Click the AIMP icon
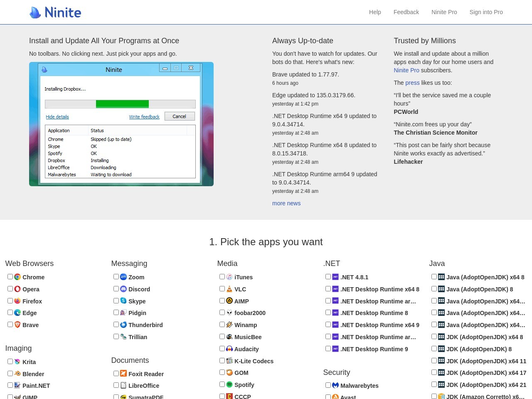This screenshot has width=532, height=399. 229,301
